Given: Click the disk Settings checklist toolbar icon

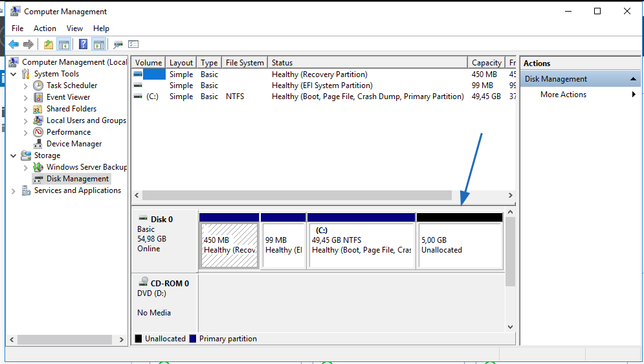Looking at the screenshot, I should click(x=133, y=44).
